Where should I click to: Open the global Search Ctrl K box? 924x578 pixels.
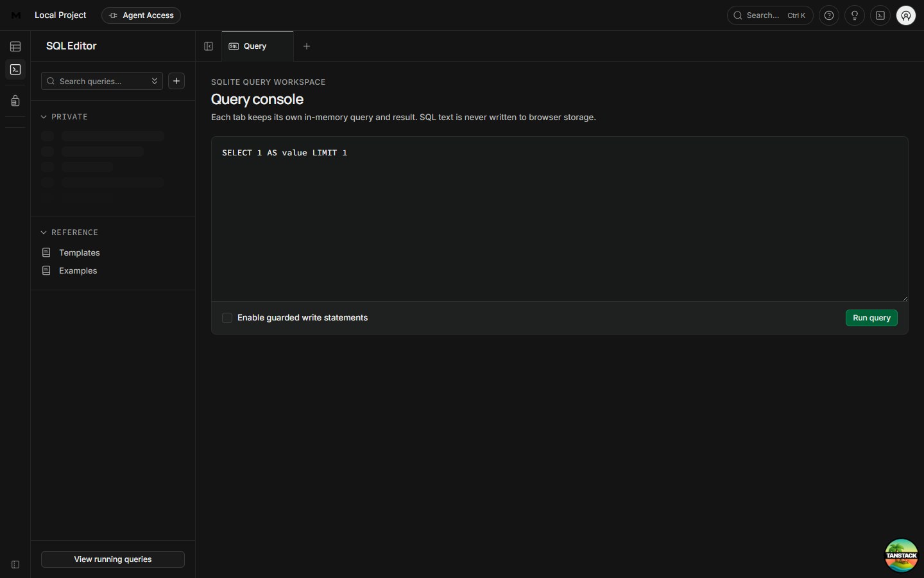pyautogui.click(x=770, y=15)
